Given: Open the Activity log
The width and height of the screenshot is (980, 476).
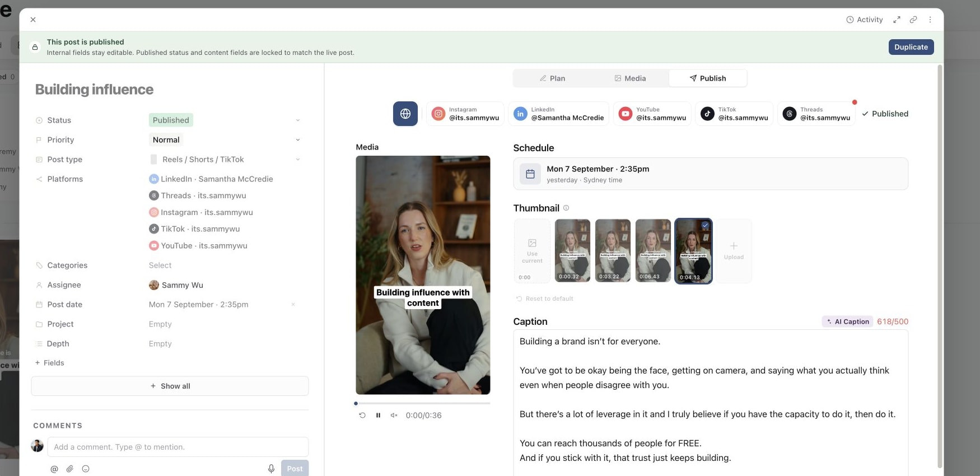Looking at the screenshot, I should click(x=864, y=20).
